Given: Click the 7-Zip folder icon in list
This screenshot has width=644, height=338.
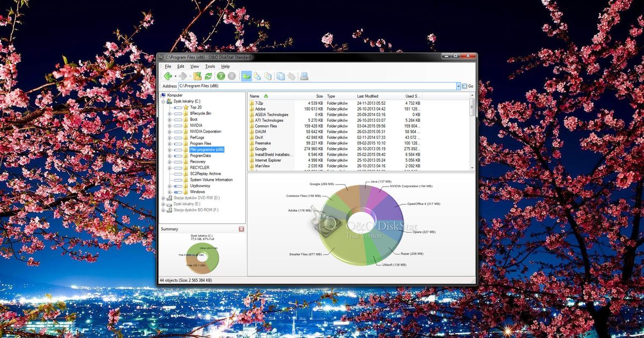Looking at the screenshot, I should [251, 103].
